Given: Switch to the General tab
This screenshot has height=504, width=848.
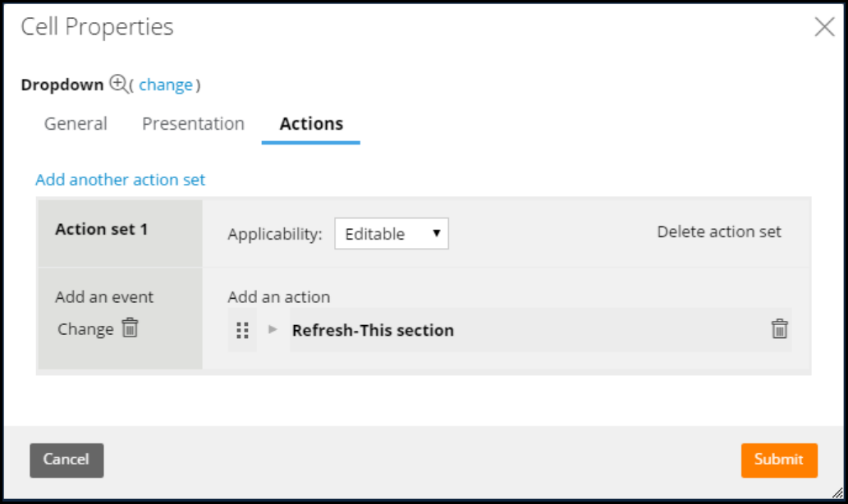Looking at the screenshot, I should point(76,124).
